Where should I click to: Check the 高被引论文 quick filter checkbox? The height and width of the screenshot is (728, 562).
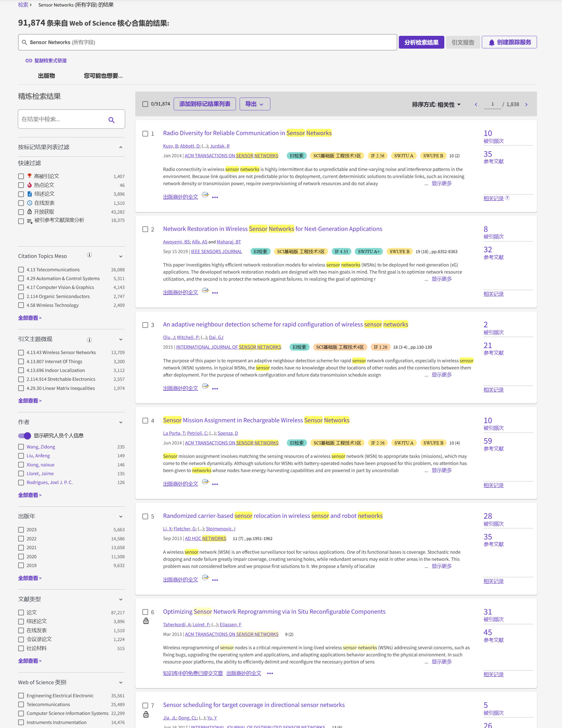point(21,176)
